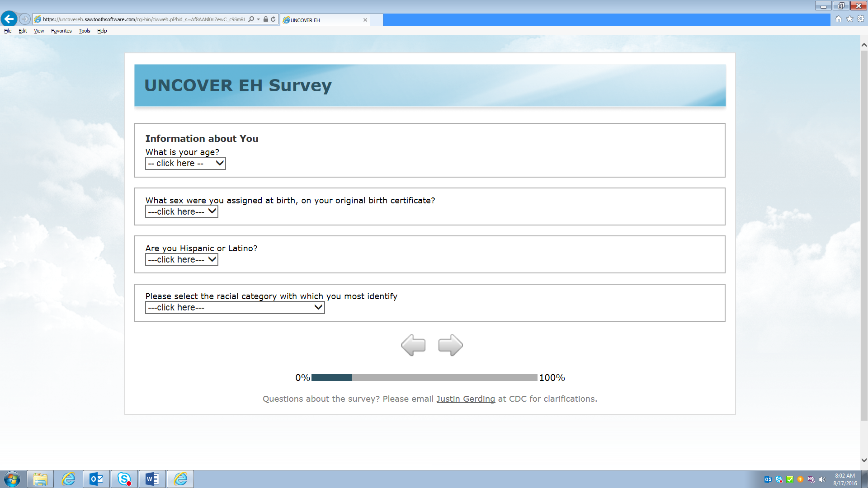This screenshot has height=488, width=868.
Task: Open the sex assigned at birth dropdown
Action: click(x=181, y=211)
